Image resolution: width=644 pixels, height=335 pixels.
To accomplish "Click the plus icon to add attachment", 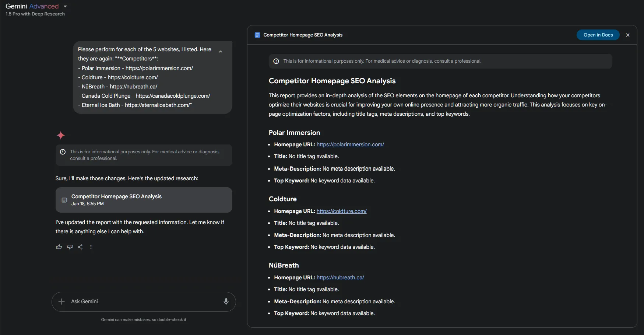I will click(61, 301).
